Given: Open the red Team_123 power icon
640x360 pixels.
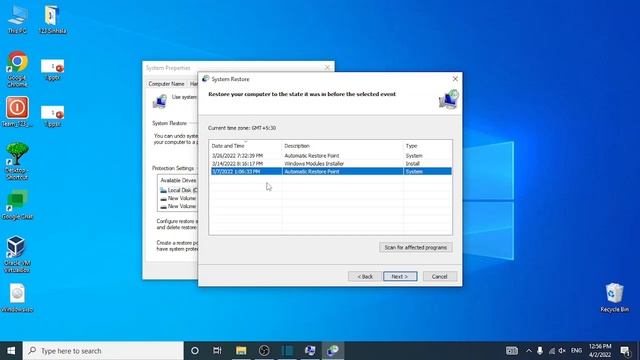Looking at the screenshot, I should pos(17,112).
